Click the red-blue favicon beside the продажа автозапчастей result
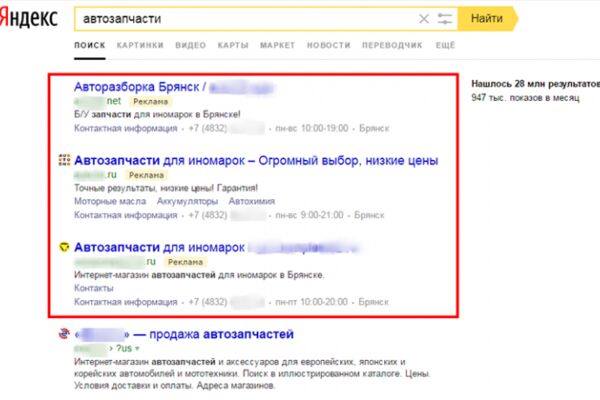 pyautogui.click(x=64, y=334)
